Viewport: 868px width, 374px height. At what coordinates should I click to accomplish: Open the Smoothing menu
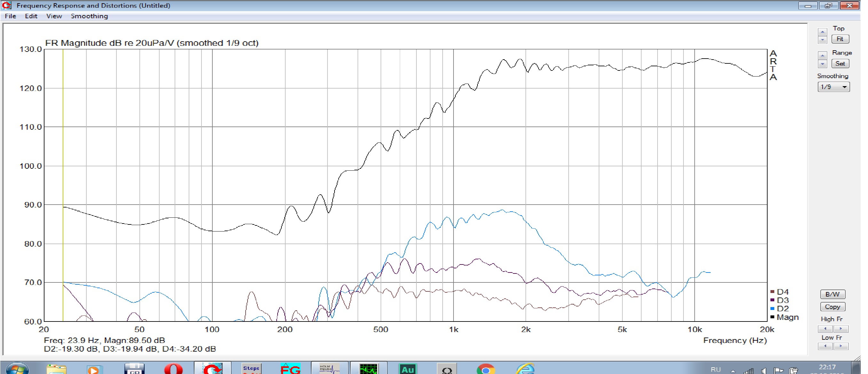pyautogui.click(x=89, y=16)
